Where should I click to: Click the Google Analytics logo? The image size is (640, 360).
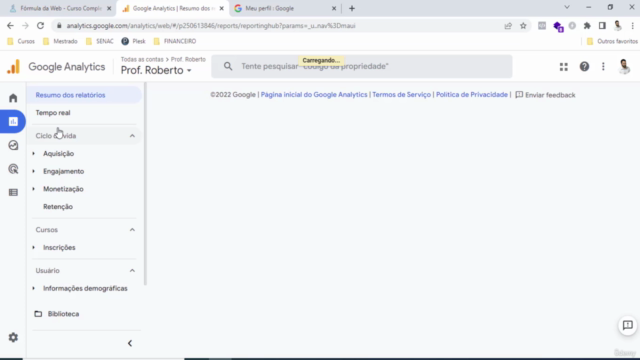[x=56, y=67]
